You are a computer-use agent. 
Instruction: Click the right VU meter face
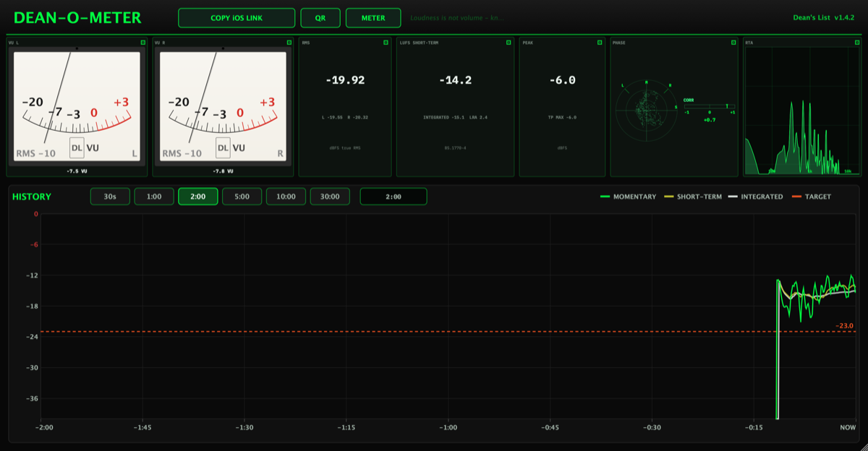(x=223, y=107)
